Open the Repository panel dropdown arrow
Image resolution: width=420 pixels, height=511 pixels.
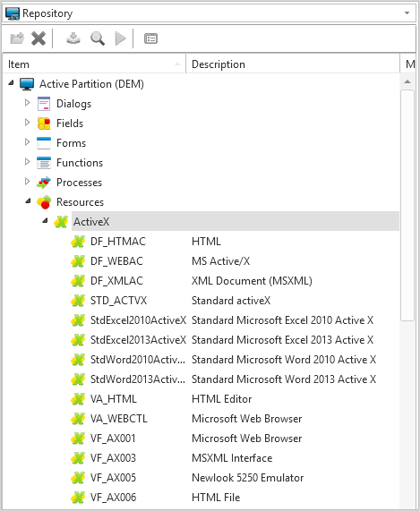coord(407,13)
